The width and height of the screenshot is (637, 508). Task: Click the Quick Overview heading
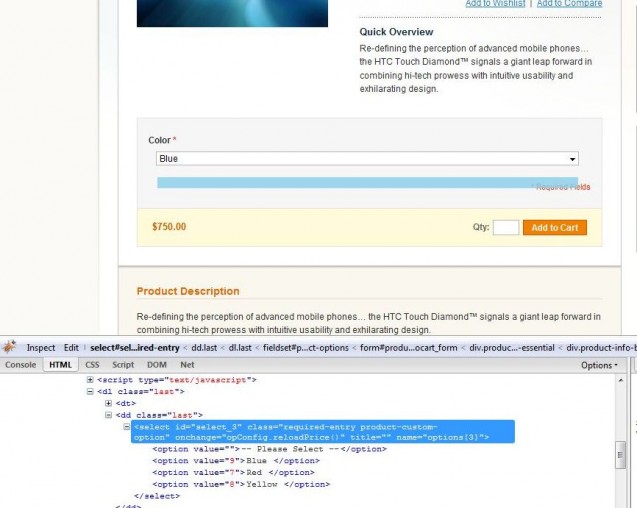[396, 32]
